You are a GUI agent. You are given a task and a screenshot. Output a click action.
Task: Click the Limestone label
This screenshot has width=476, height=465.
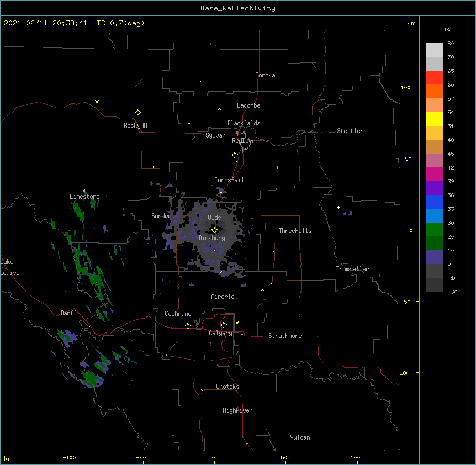tap(84, 197)
